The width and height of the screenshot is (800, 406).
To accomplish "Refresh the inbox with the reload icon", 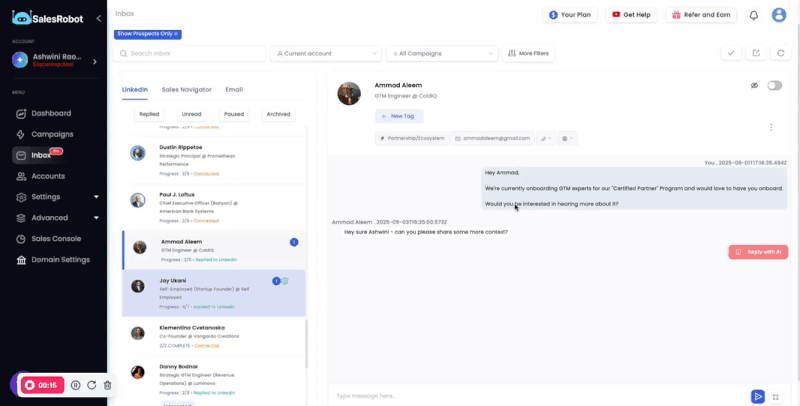I will coord(781,53).
